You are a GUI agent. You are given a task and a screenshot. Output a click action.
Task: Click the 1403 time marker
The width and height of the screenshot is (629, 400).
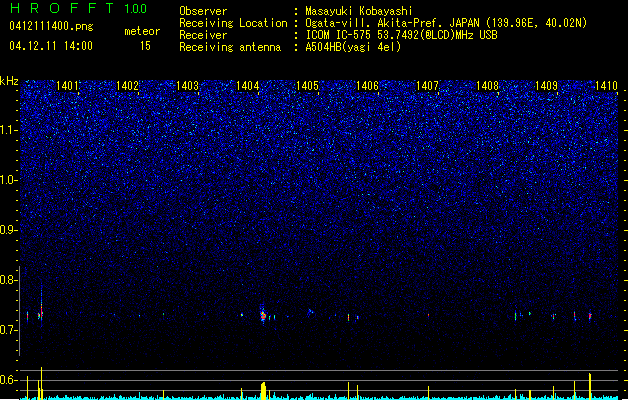coord(187,86)
